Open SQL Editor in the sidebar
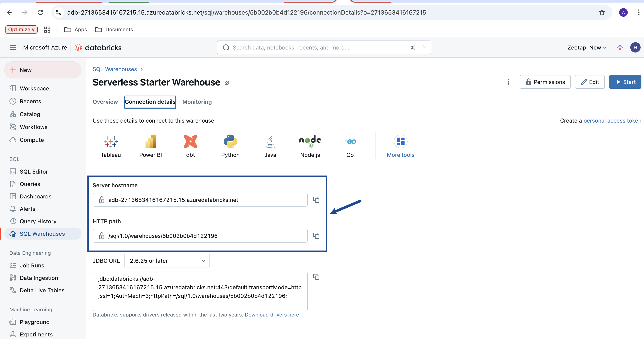 click(x=34, y=172)
